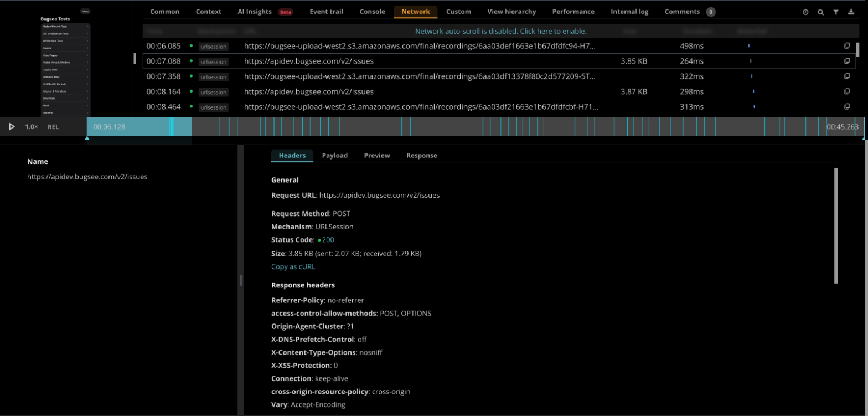Open the Console tab
Screen dimensions: 868x416
tap(373, 12)
